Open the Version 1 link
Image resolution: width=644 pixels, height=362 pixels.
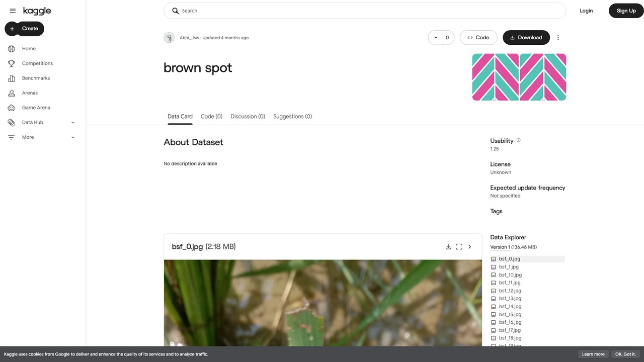click(500, 247)
